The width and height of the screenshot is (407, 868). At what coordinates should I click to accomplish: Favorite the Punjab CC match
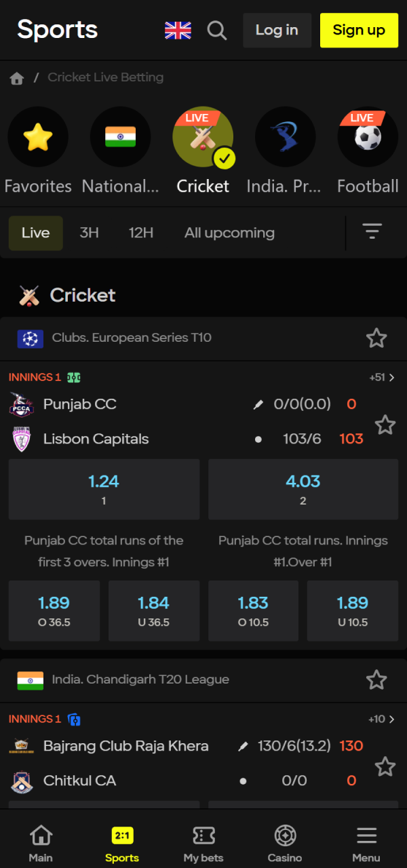tap(385, 425)
